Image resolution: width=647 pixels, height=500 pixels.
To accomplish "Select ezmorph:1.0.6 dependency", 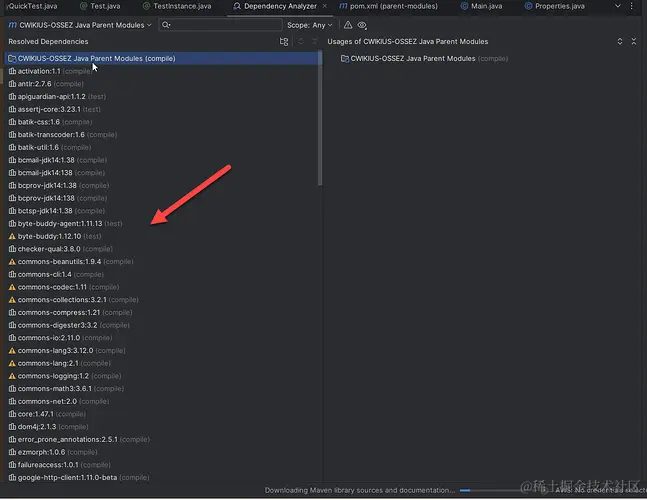I will (x=53, y=453).
